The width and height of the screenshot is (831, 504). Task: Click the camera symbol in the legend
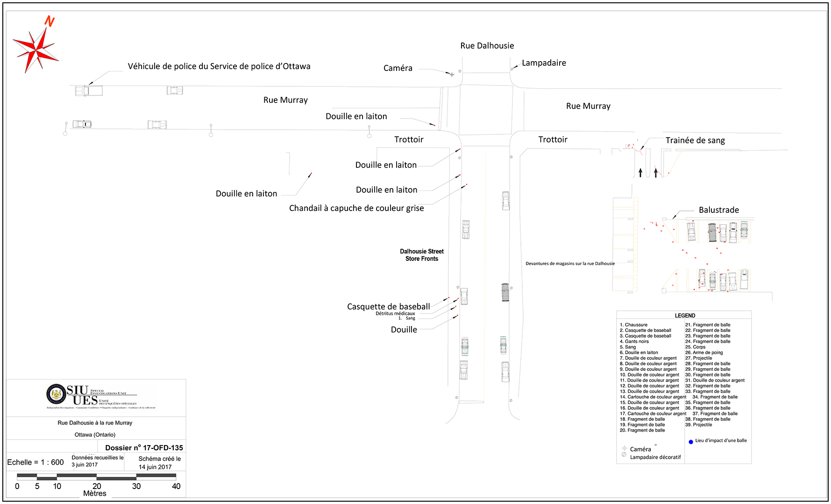pos(624,448)
